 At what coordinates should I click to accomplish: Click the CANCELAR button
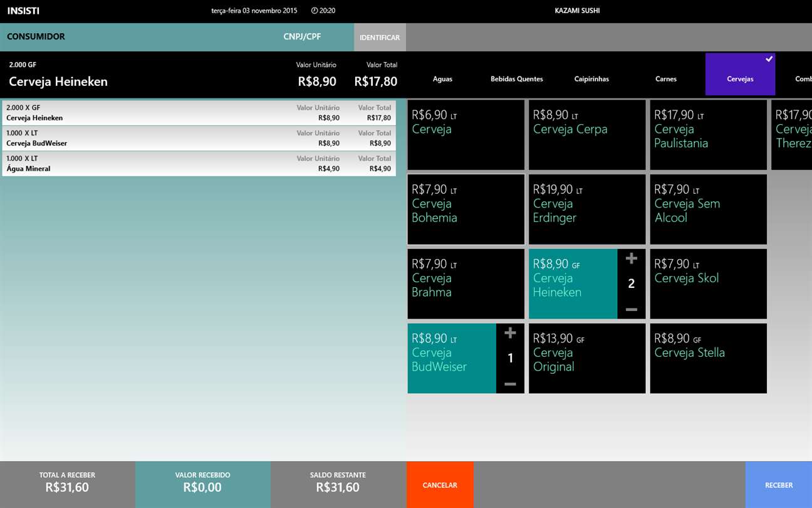point(440,485)
